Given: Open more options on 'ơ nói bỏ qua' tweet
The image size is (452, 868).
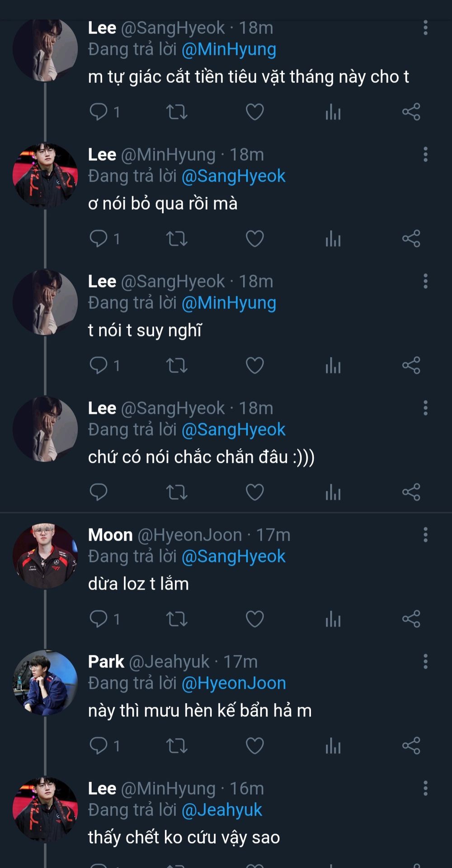Looking at the screenshot, I should 425,155.
